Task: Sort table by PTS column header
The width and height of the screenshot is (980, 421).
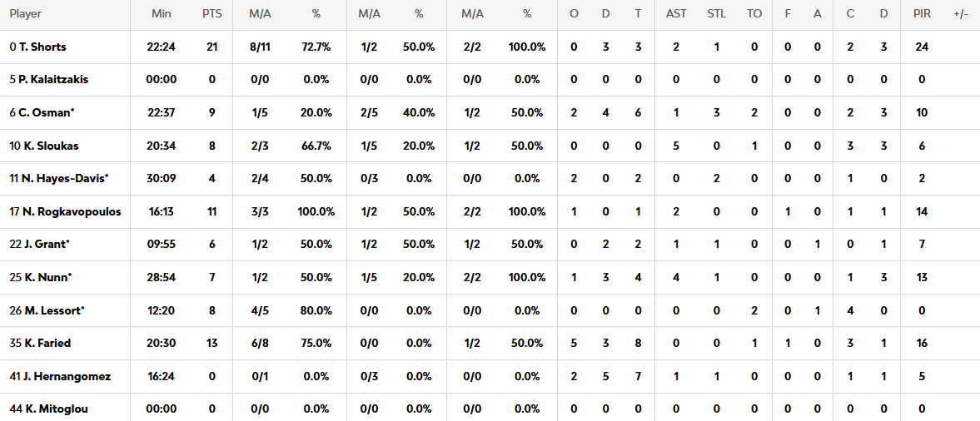Action: (x=211, y=14)
